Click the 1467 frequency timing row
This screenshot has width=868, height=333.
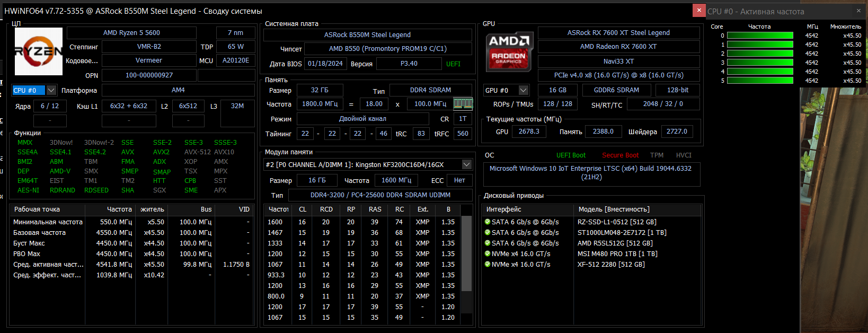[362, 233]
